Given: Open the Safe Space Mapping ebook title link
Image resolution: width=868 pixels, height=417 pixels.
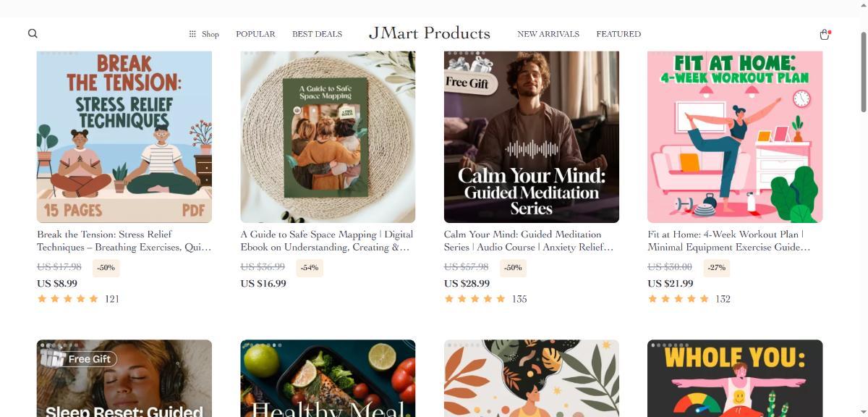Looking at the screenshot, I should point(327,240).
